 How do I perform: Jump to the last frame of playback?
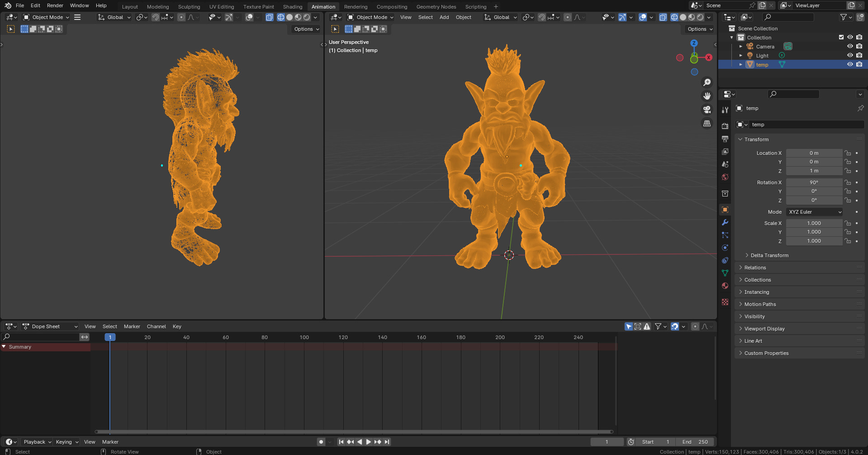point(387,442)
